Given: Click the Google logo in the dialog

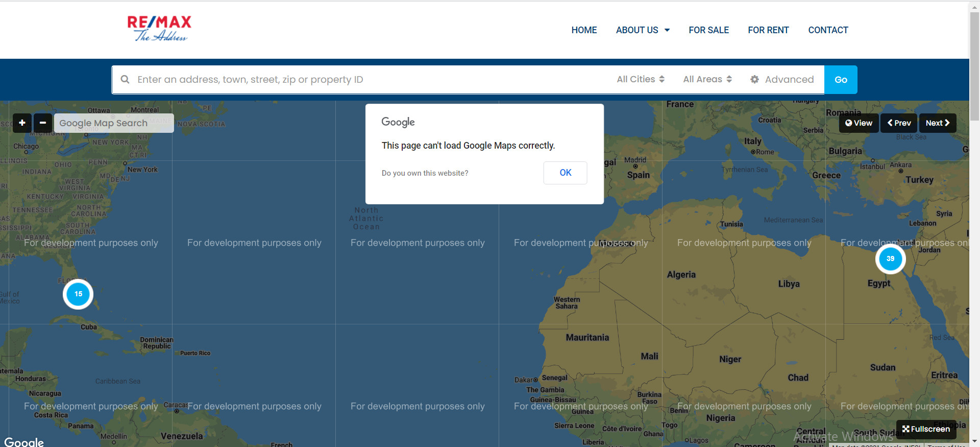Looking at the screenshot, I should 398,122.
